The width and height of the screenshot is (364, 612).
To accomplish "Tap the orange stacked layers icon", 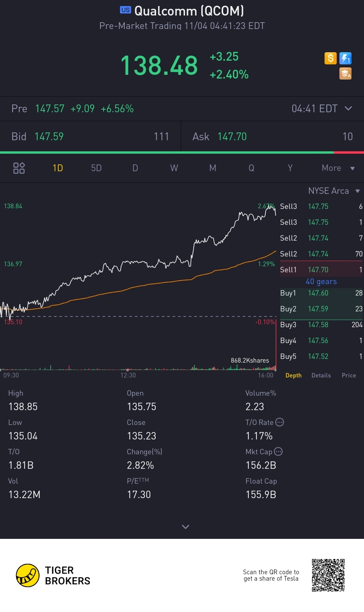I will click(x=345, y=73).
